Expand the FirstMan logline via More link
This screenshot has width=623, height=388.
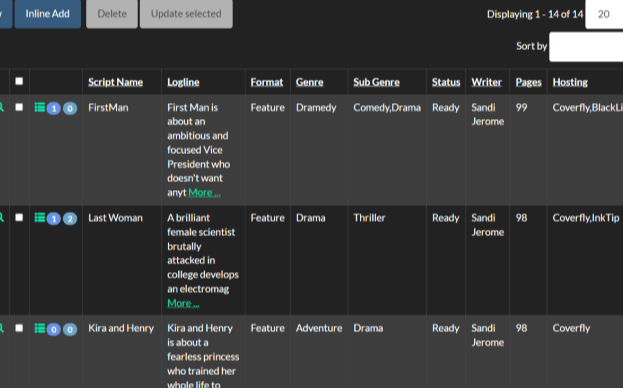204,193
